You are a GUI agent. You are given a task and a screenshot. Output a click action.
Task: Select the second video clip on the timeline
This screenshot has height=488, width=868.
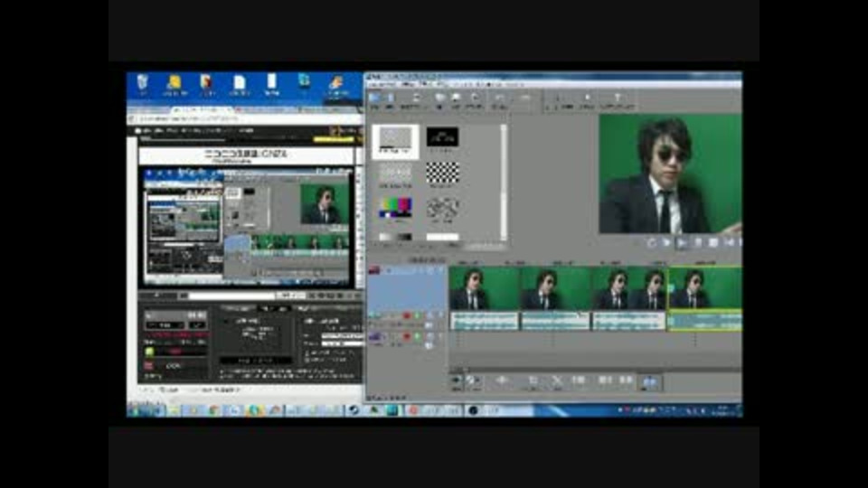pyautogui.click(x=555, y=288)
